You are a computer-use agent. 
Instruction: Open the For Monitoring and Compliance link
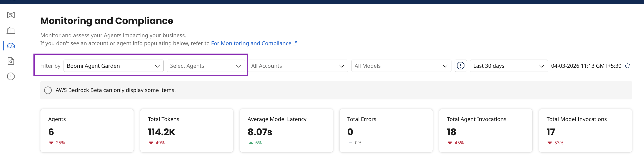(x=251, y=43)
